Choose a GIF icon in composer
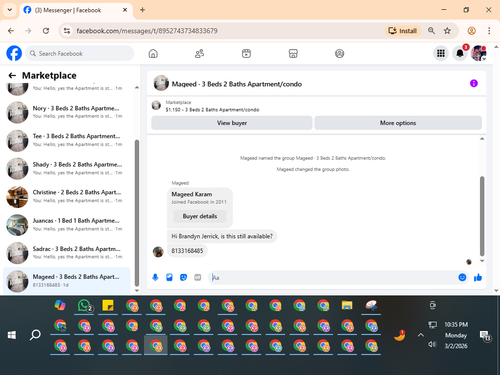Viewport: 500px width, 375px height. 198,277
